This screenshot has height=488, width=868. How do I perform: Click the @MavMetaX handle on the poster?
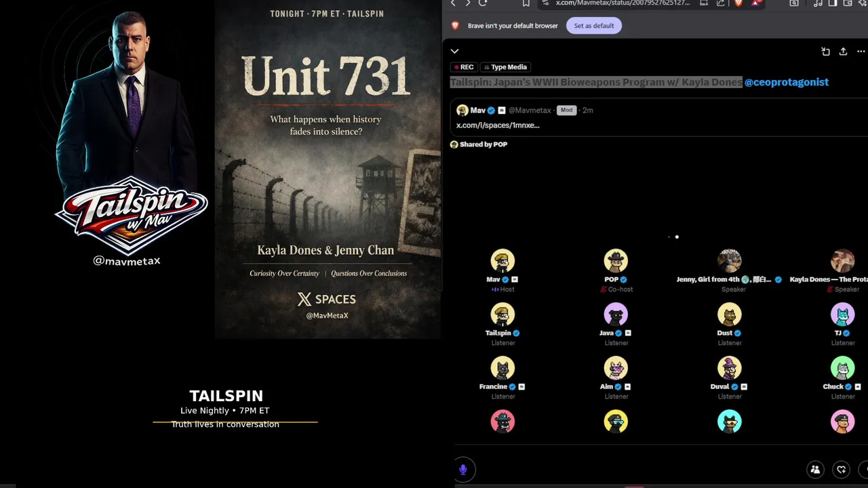click(327, 315)
